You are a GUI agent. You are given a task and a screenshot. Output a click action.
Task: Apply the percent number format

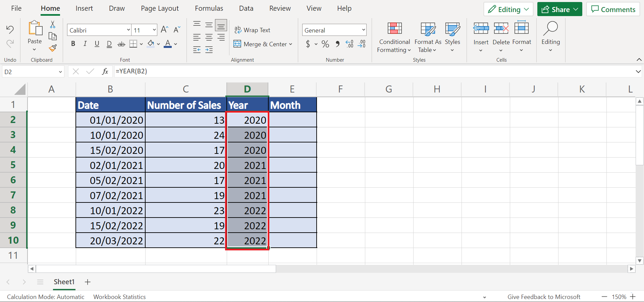tap(325, 44)
